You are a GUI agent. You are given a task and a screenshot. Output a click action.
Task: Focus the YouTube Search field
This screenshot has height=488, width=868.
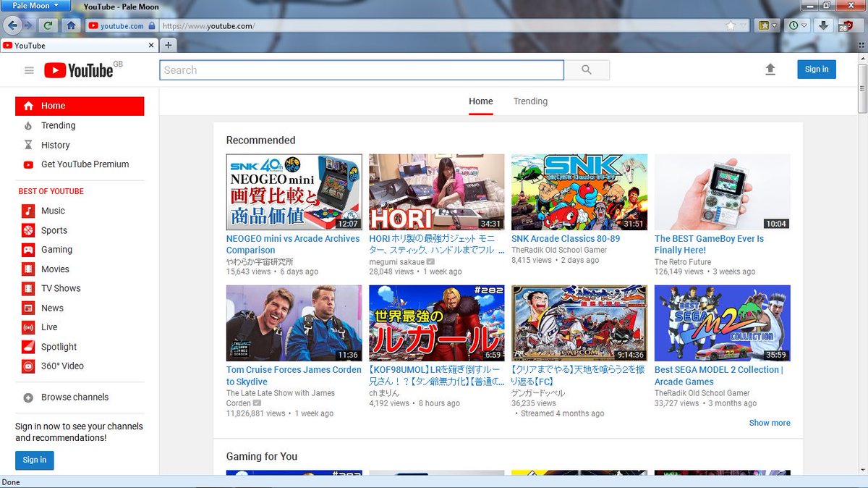(x=362, y=70)
